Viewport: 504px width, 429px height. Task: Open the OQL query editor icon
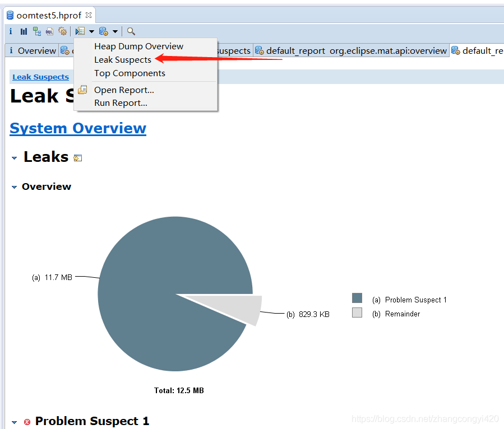(x=50, y=31)
